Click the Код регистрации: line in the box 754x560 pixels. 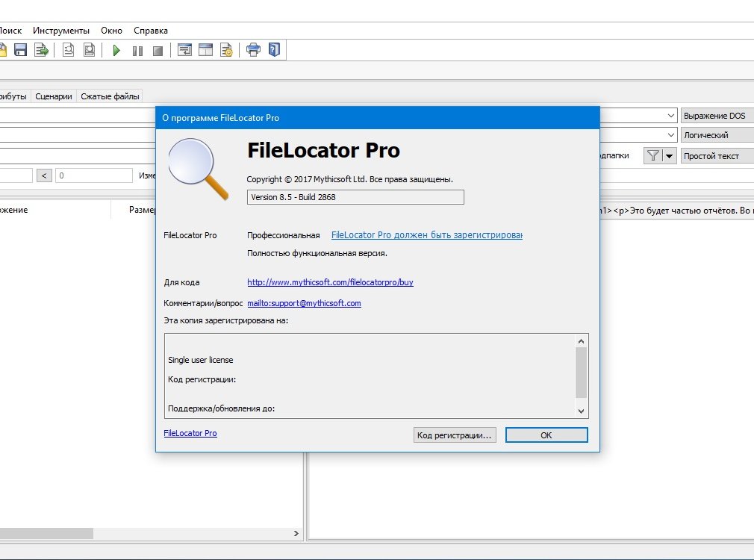coord(202,379)
